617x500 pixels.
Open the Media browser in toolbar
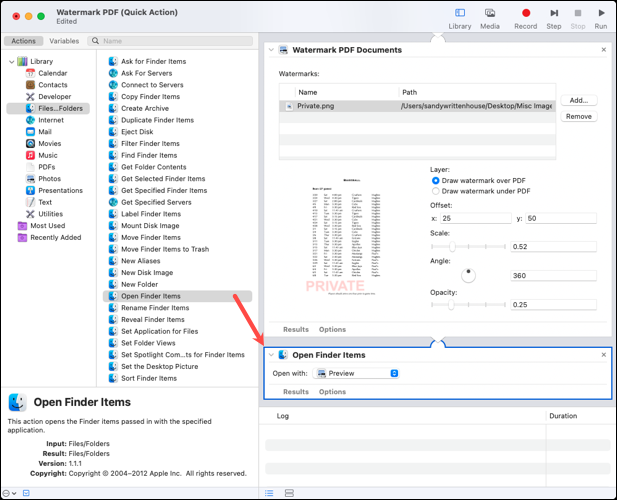[490, 18]
